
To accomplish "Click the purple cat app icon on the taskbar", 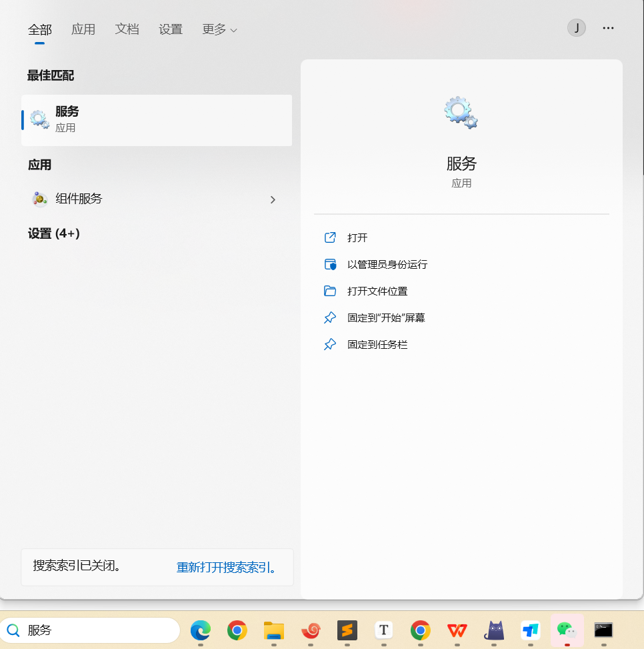I will point(494,630).
